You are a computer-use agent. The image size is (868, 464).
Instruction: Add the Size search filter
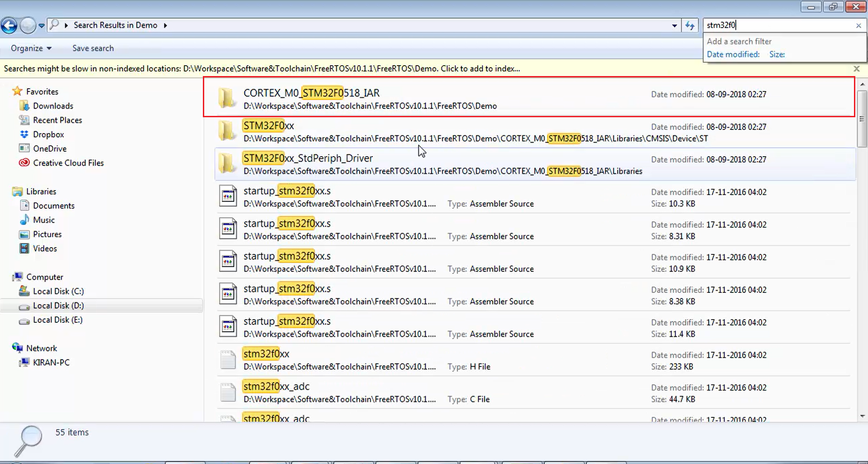(777, 54)
